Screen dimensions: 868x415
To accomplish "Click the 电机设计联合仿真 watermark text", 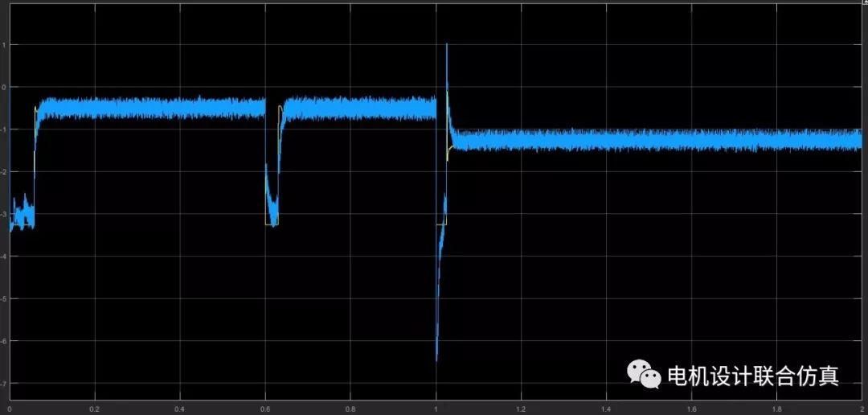I will tap(753, 376).
